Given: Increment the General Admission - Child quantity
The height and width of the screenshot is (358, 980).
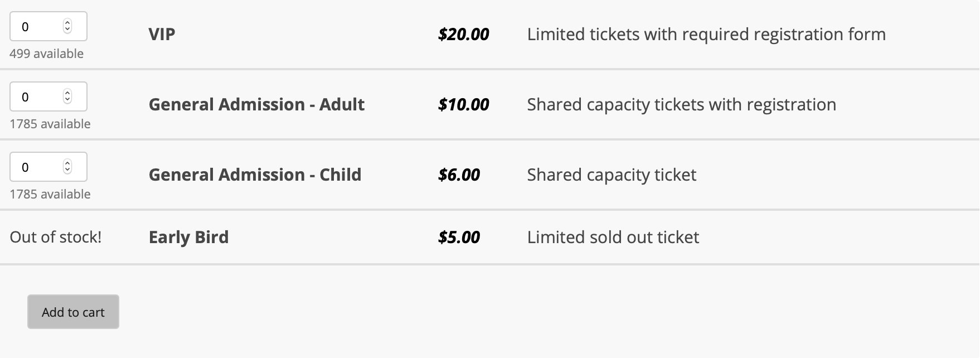Looking at the screenshot, I should click(67, 163).
